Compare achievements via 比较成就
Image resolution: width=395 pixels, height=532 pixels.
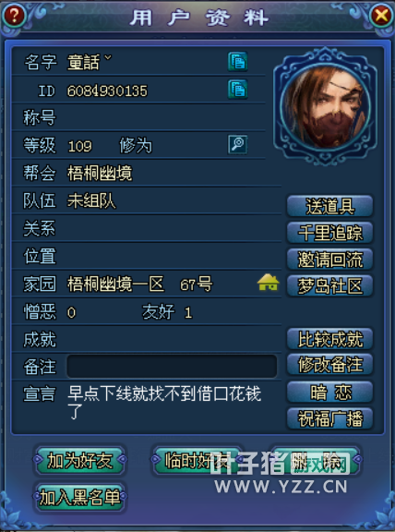(329, 339)
